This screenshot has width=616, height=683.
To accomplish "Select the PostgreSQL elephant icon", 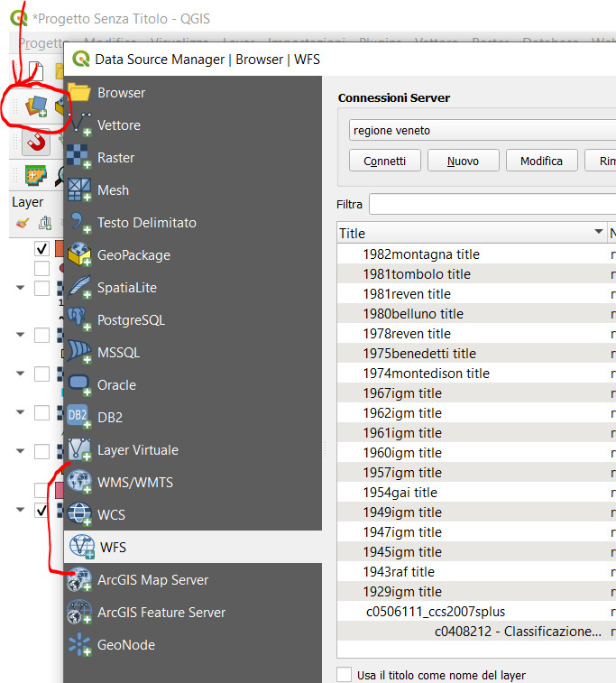I will tap(79, 319).
